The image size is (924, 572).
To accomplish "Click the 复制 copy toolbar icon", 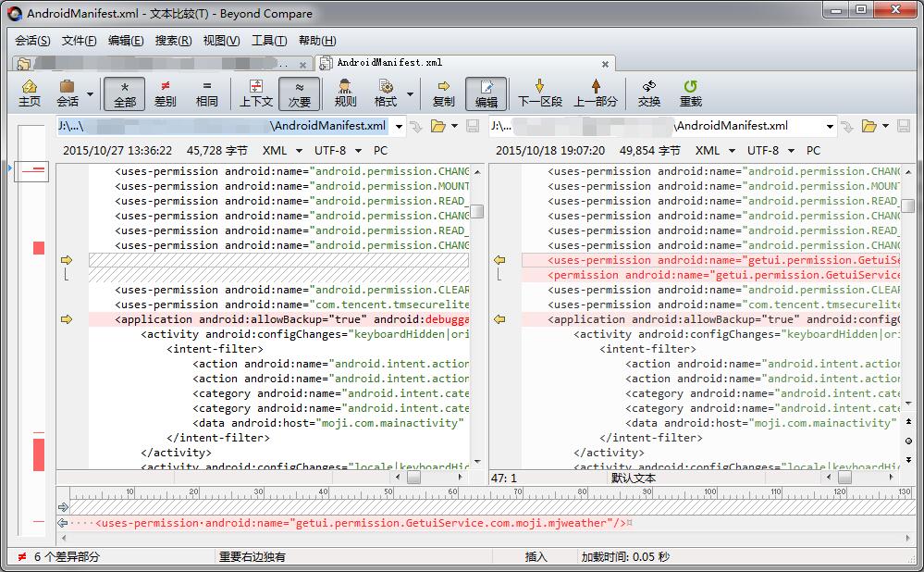I will tap(444, 93).
